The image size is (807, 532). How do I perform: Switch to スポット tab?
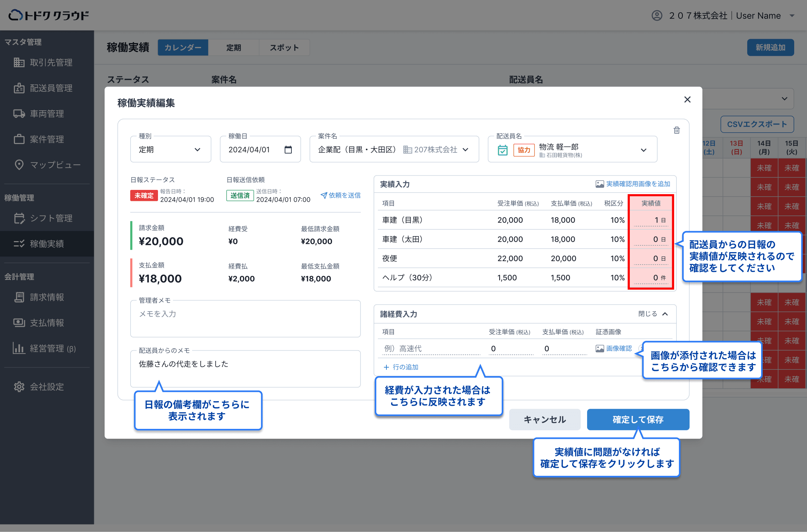(284, 48)
